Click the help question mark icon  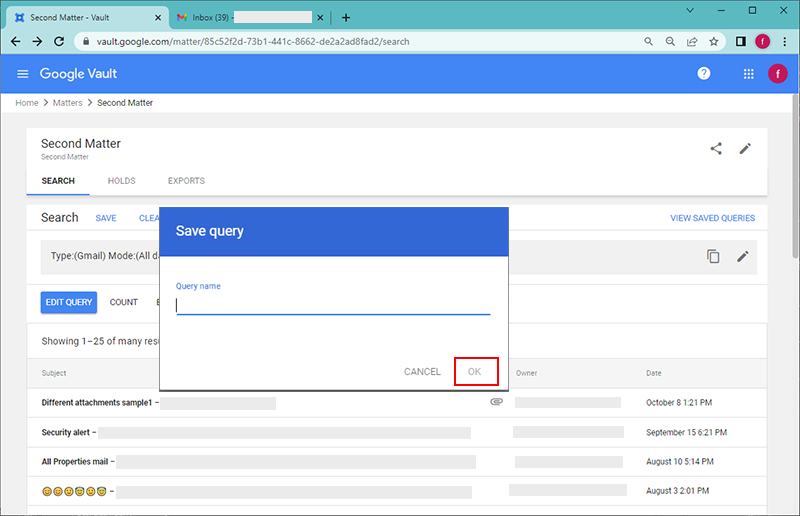click(x=704, y=74)
